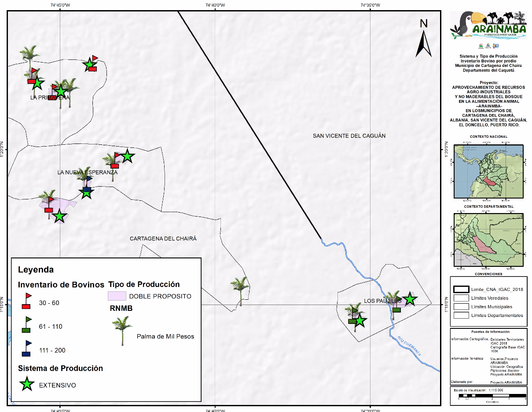Select the green flag icon for 61 - 110
Viewport: 532px width, 412px height.
[26, 324]
